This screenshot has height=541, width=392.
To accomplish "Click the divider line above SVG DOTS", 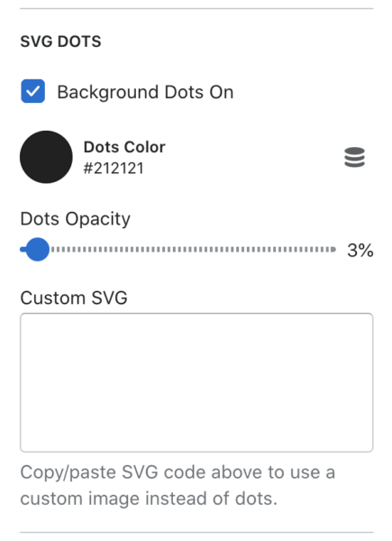I will coord(196,8).
